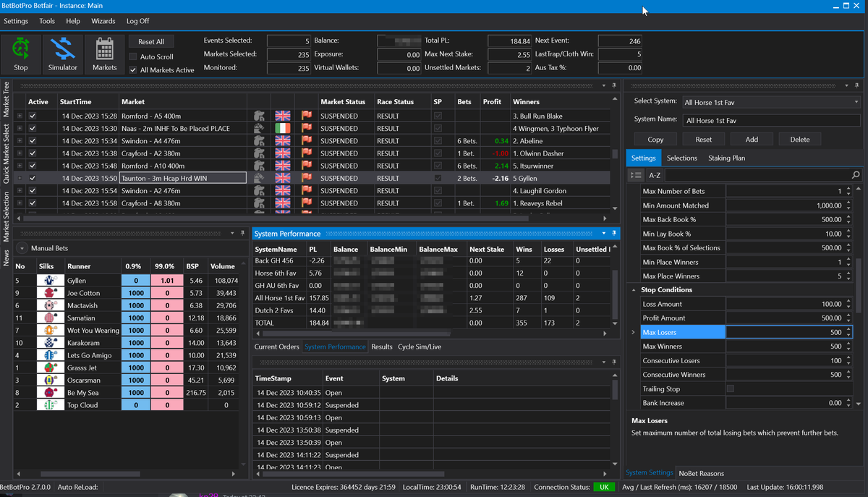Toggle Active checkbox for Swindon A4 476m
This screenshot has height=497, width=868.
[x=33, y=141]
